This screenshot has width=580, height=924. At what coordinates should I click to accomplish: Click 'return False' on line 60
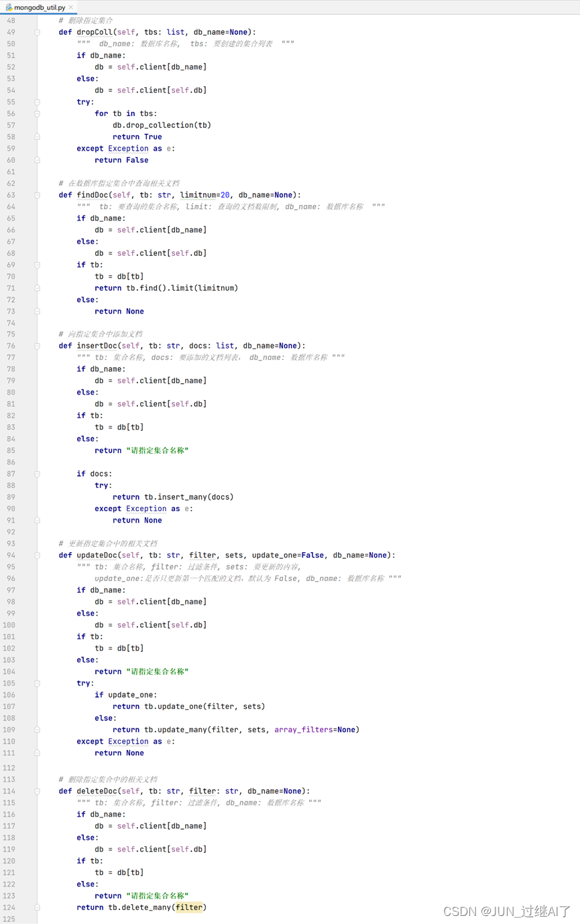pyautogui.click(x=121, y=160)
